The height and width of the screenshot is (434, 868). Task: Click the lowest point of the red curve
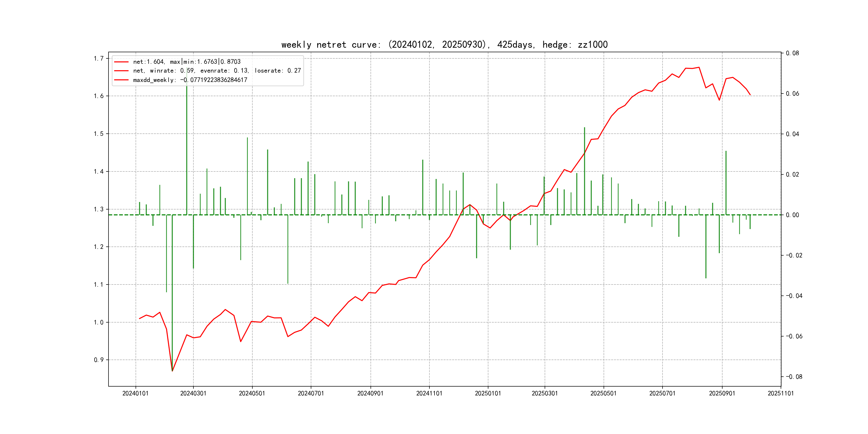[x=172, y=371]
